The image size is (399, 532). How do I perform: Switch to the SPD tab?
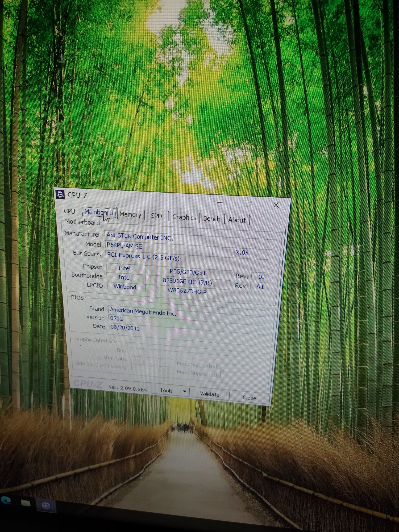click(156, 216)
